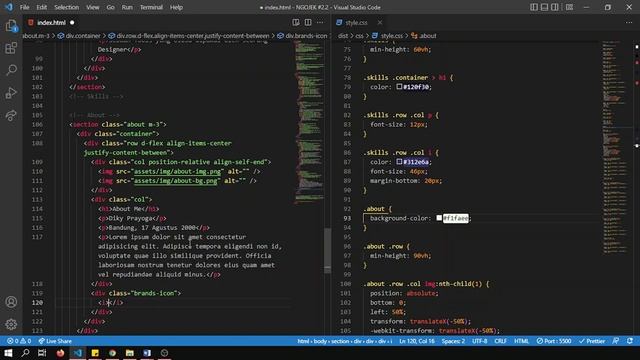Open more actions for index.html editor
This screenshot has width=640, height=360.
point(320,22)
